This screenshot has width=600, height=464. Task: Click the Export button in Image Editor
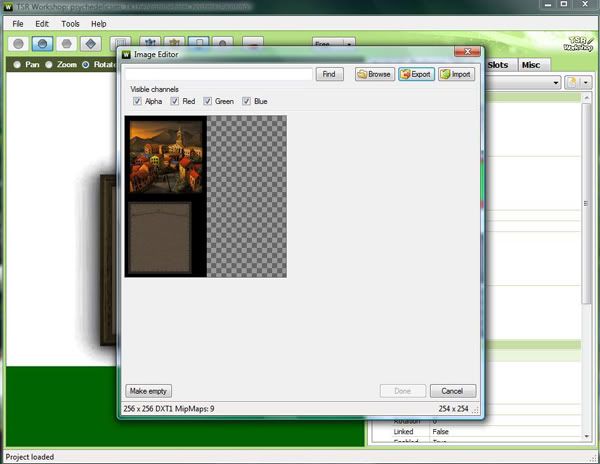[416, 74]
